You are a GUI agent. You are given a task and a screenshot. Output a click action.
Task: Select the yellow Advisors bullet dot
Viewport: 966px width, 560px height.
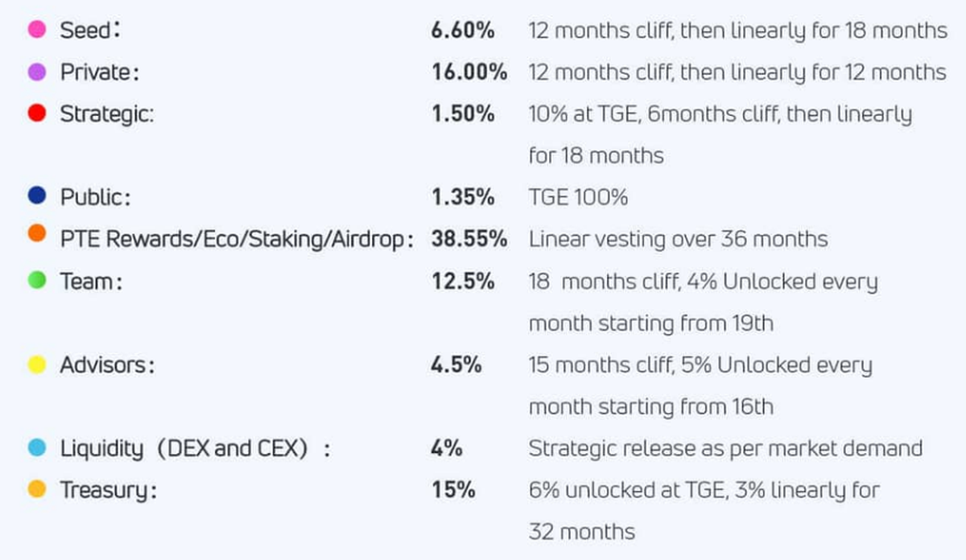37,365
